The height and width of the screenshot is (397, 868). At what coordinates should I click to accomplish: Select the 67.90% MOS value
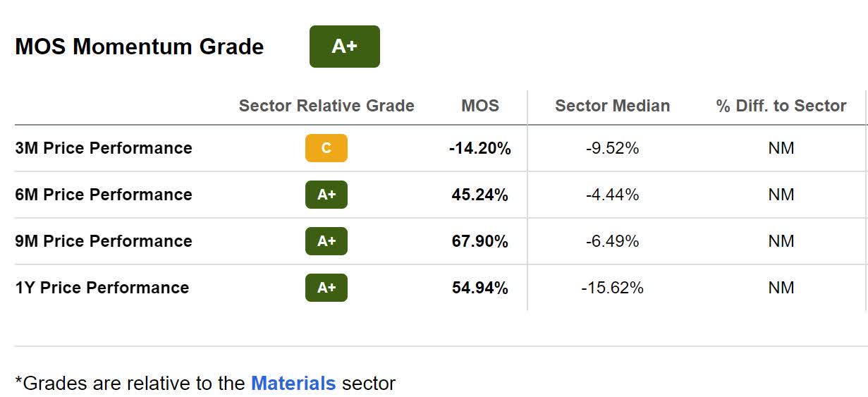point(479,241)
